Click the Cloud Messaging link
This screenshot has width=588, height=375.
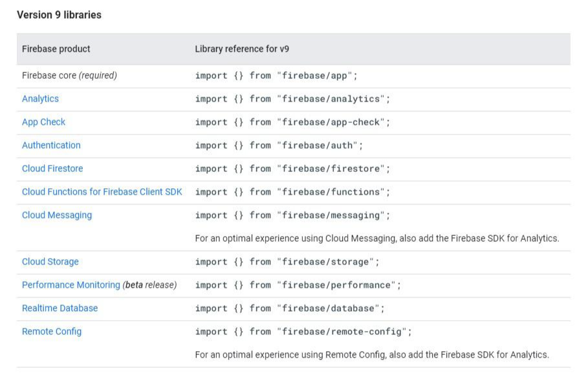click(x=57, y=215)
